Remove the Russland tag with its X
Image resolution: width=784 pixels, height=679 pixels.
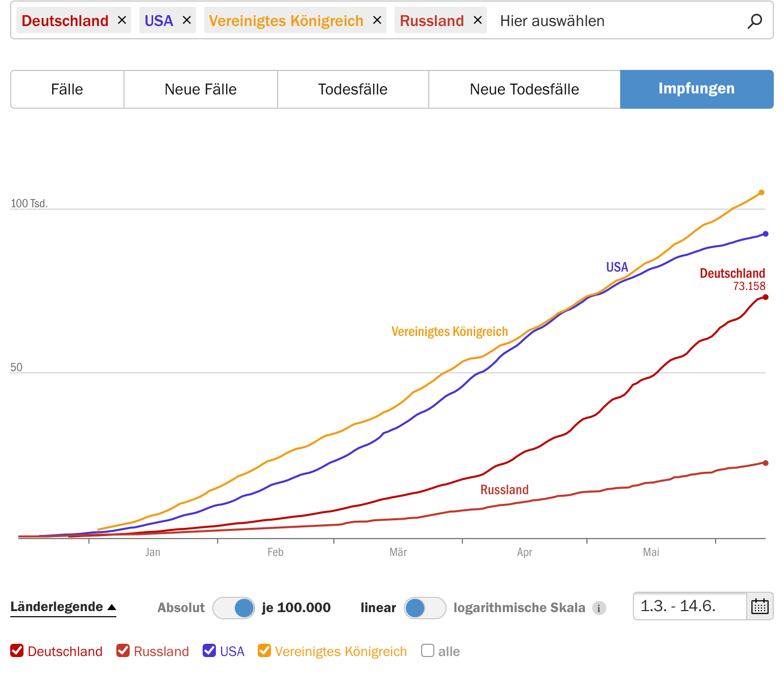point(478,20)
